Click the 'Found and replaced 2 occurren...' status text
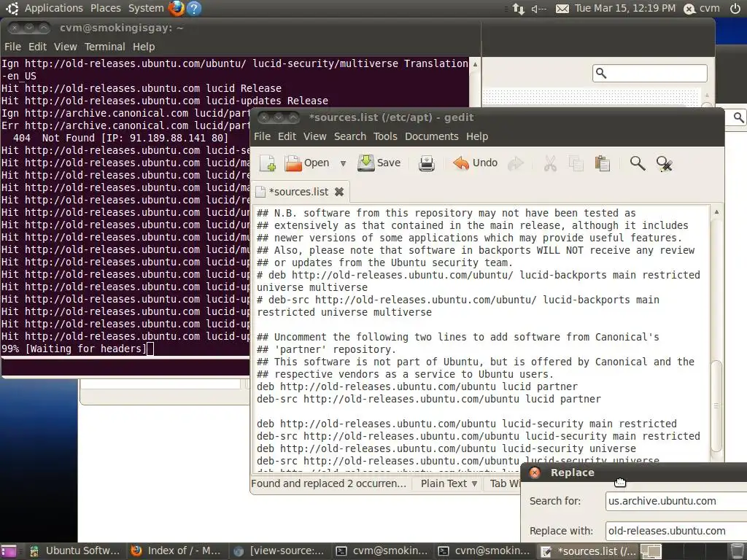The image size is (747, 560). tap(329, 483)
